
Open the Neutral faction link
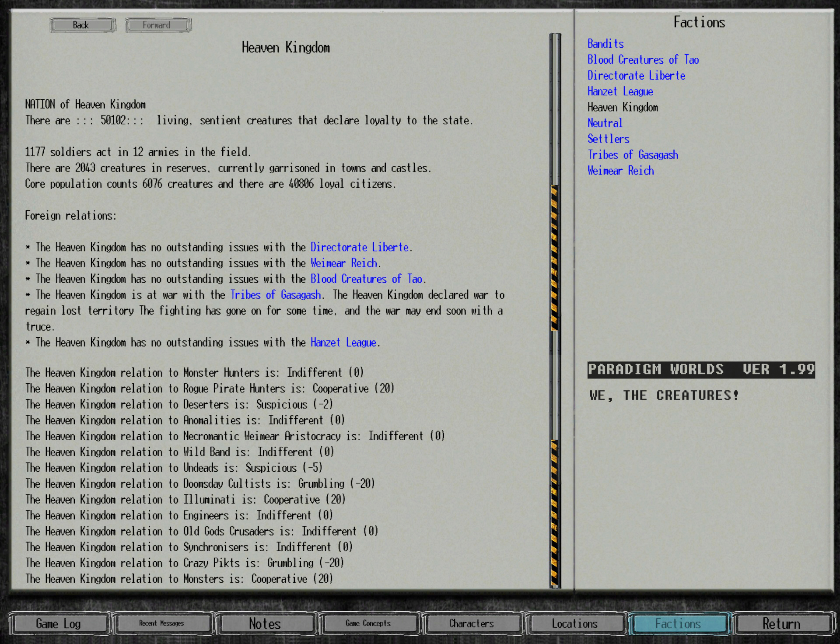point(605,123)
